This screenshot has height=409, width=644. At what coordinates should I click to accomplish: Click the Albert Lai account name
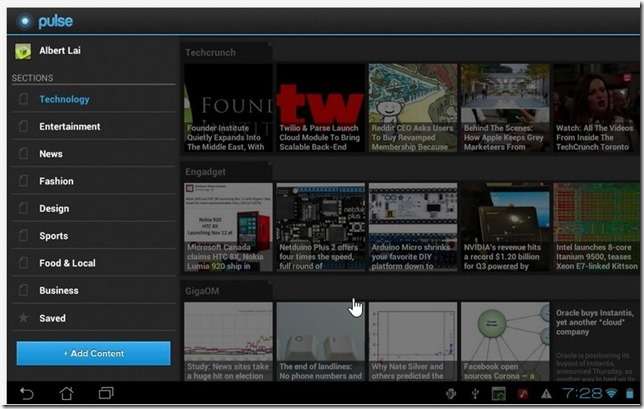click(60, 51)
